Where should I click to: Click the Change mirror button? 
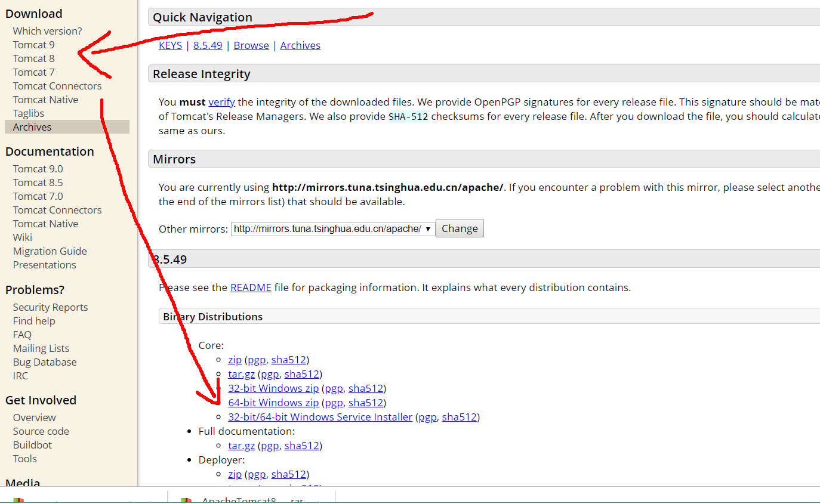pos(460,228)
